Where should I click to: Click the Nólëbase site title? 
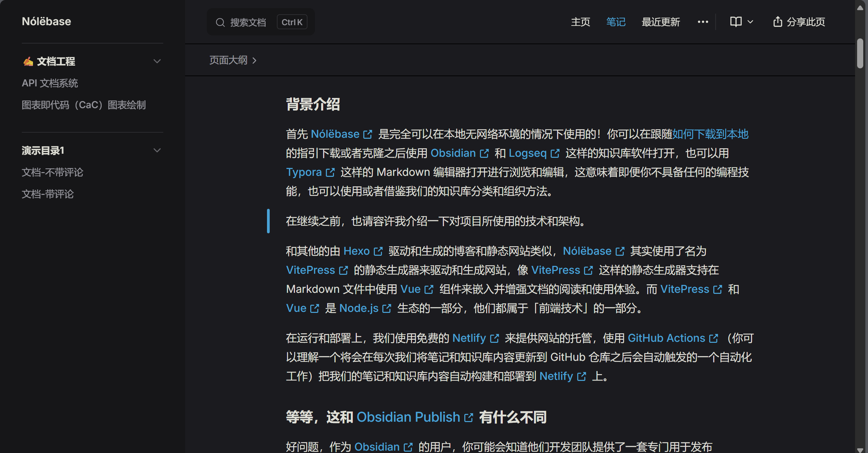coord(47,21)
